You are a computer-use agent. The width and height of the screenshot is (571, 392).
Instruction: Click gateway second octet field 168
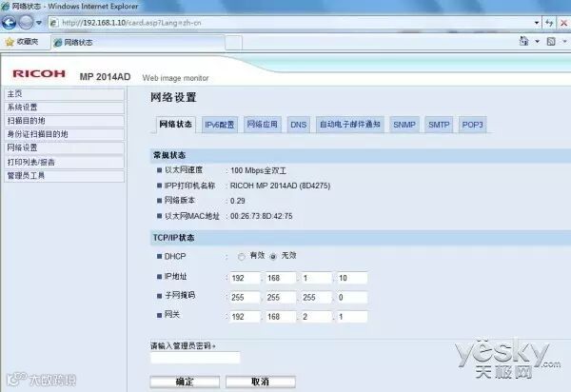(281, 317)
